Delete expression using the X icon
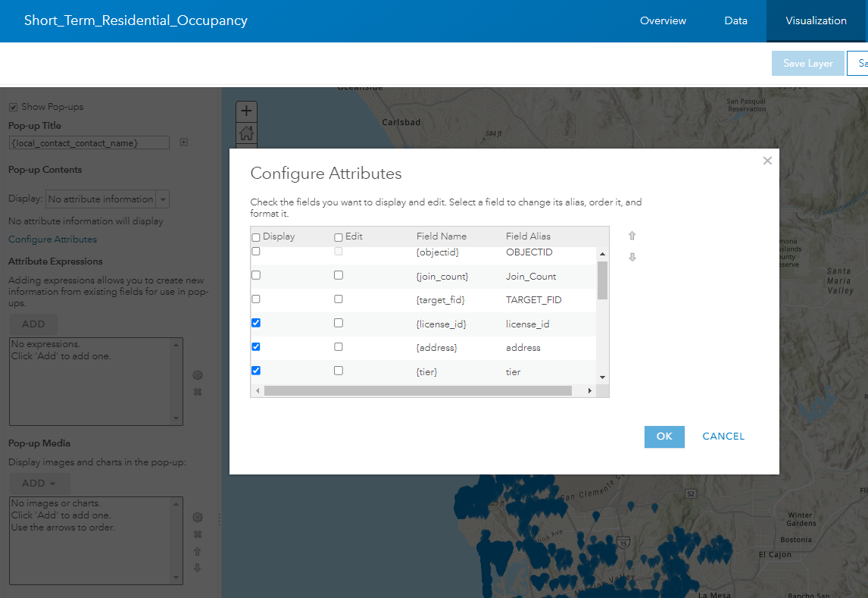 coord(197,392)
